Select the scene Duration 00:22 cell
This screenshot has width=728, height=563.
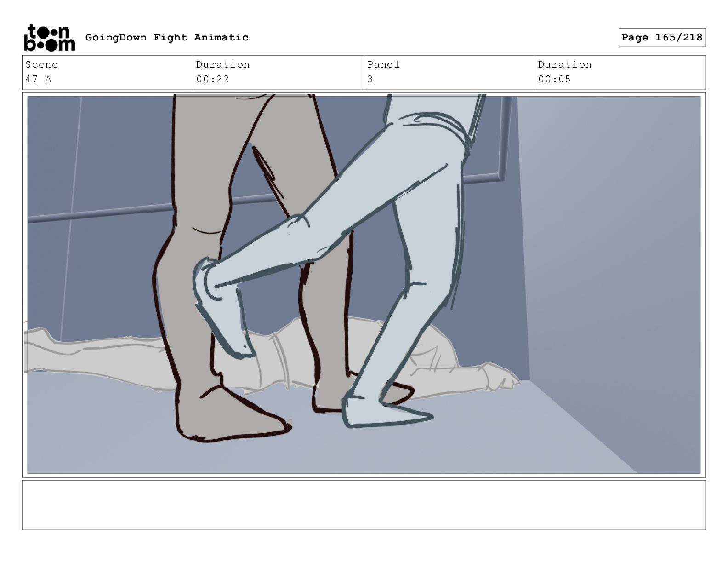(279, 72)
